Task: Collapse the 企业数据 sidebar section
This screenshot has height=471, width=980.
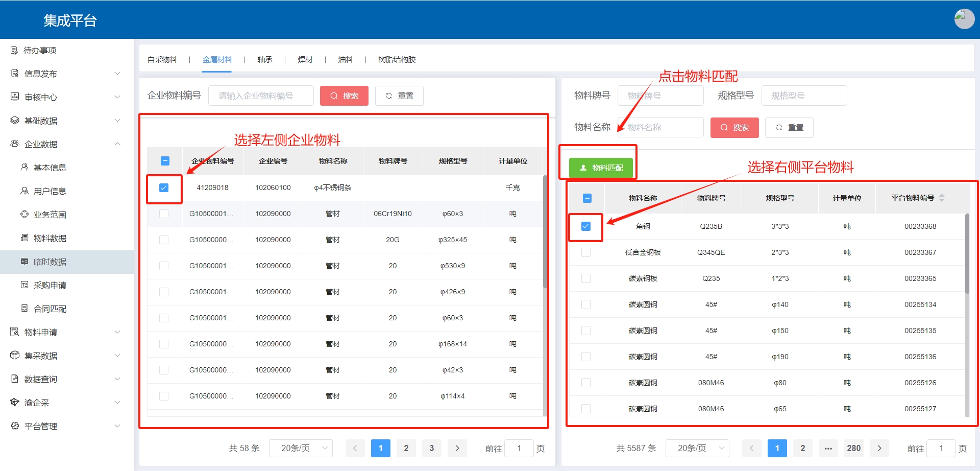Action: click(117, 144)
